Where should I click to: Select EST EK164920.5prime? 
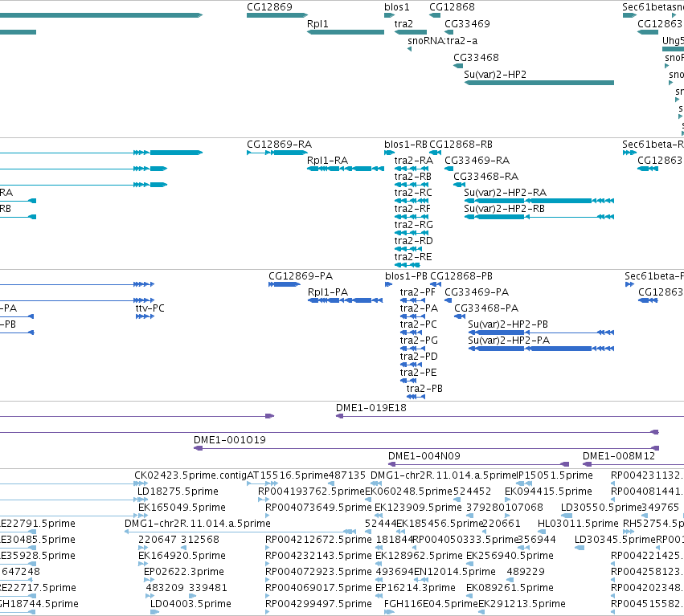pyautogui.click(x=182, y=556)
